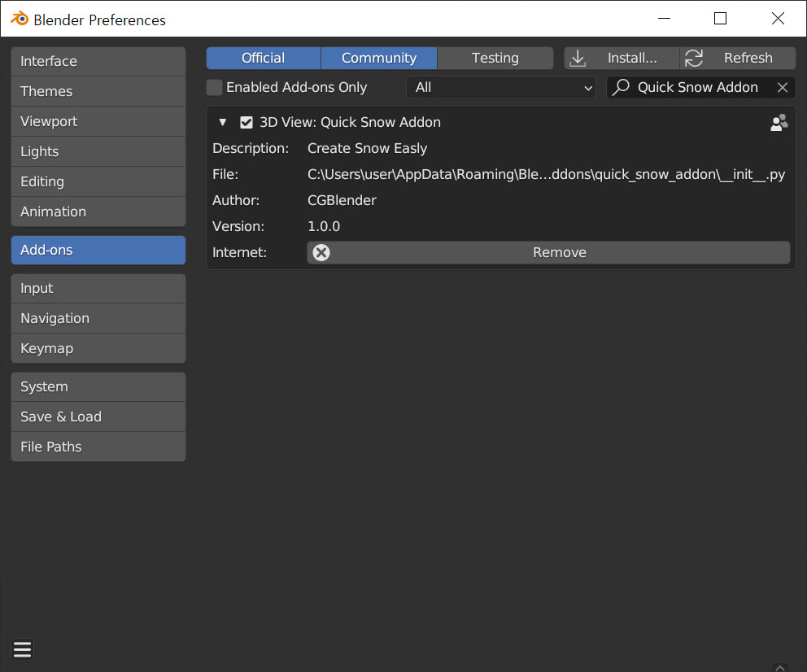Click the scroll-up chevron at bottom right
807x672 pixels.
point(780,667)
